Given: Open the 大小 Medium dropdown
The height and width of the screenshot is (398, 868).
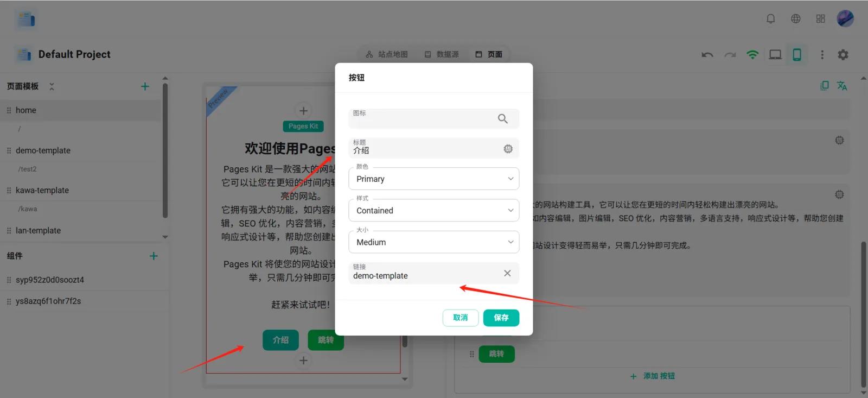Looking at the screenshot, I should (434, 242).
